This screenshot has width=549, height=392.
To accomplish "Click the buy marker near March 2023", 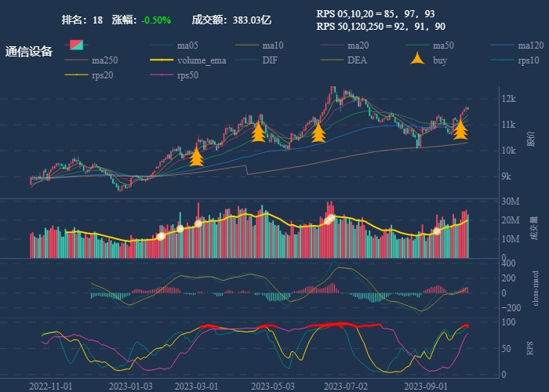I will (196, 157).
